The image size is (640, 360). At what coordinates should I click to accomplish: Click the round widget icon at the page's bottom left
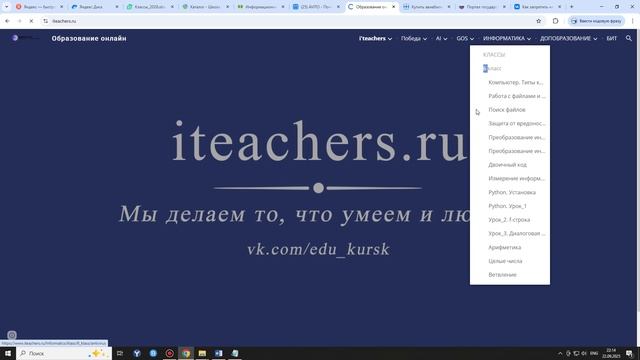[x=12, y=335]
